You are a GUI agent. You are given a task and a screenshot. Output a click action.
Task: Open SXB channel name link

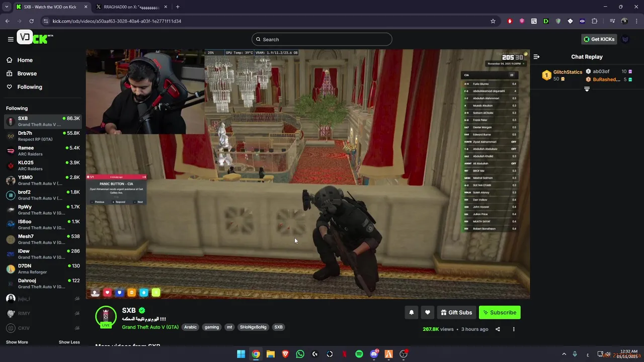pyautogui.click(x=129, y=310)
